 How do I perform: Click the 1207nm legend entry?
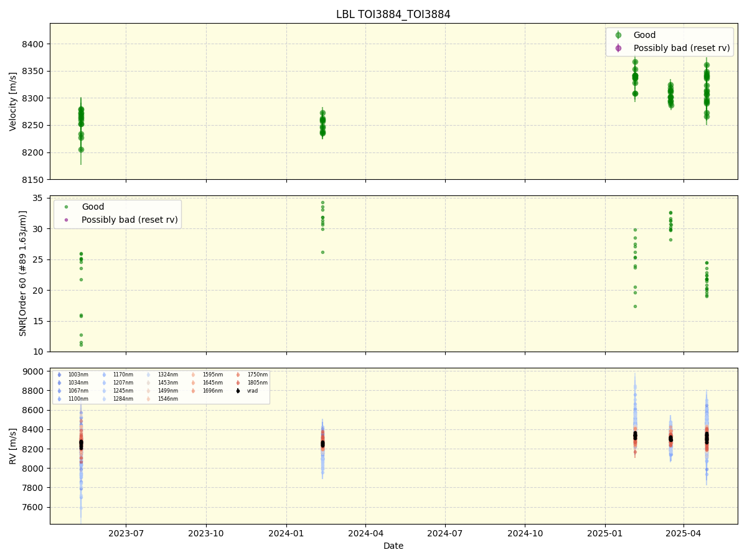point(123,383)
